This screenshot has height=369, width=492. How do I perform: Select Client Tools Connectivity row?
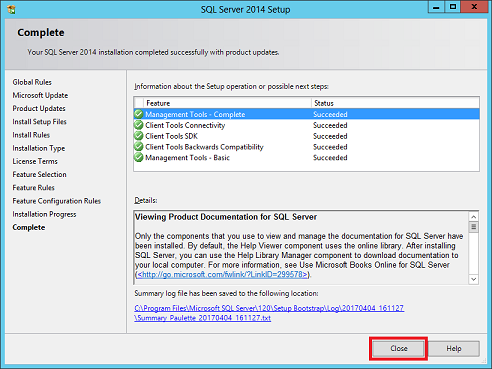pos(307,125)
